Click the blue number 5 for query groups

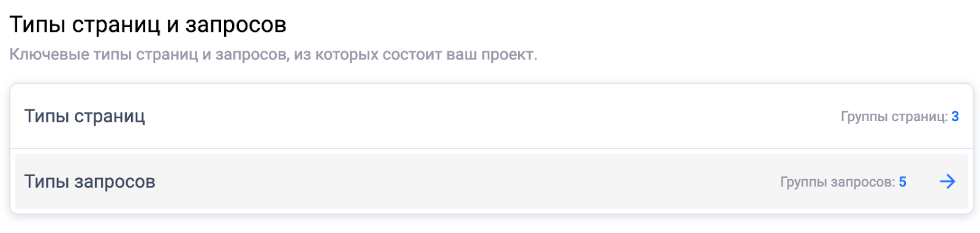902,182
